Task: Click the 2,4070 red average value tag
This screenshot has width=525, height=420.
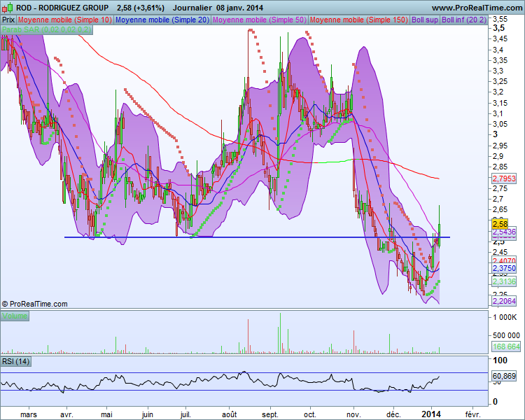Action: (504, 260)
